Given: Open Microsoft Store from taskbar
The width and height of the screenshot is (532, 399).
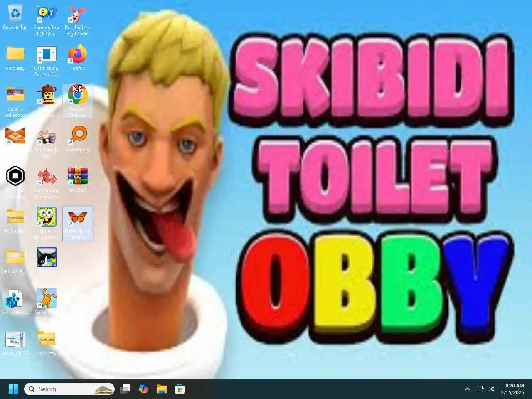Looking at the screenshot, I should (180, 389).
